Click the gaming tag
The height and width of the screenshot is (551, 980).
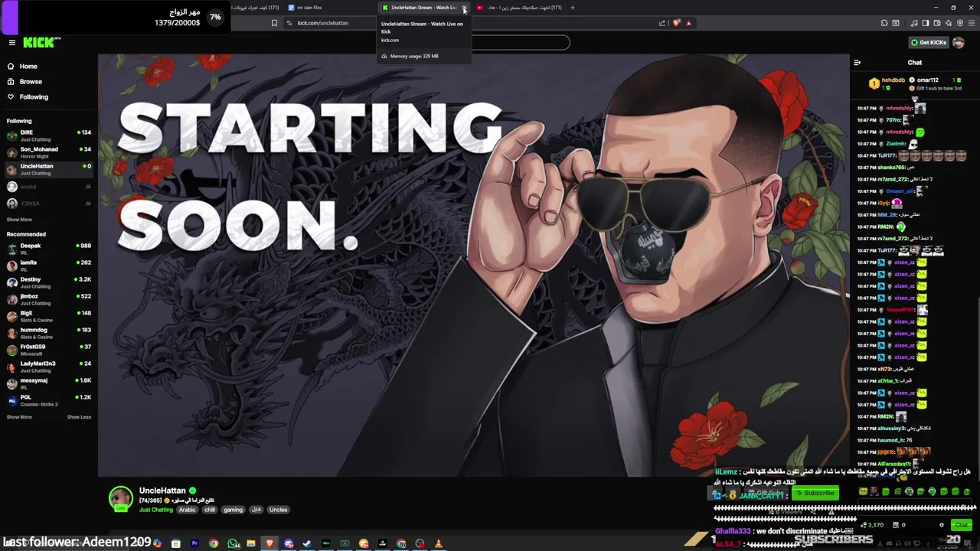pos(234,510)
